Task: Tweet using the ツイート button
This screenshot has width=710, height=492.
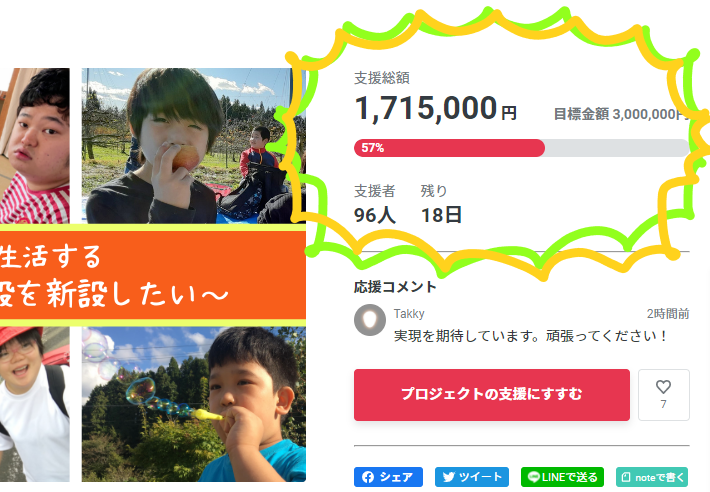Action: pos(472,477)
